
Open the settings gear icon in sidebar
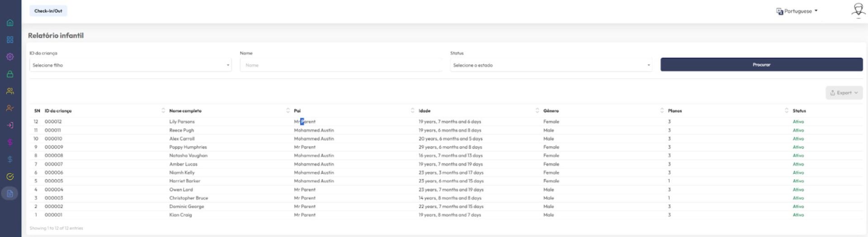click(10, 57)
